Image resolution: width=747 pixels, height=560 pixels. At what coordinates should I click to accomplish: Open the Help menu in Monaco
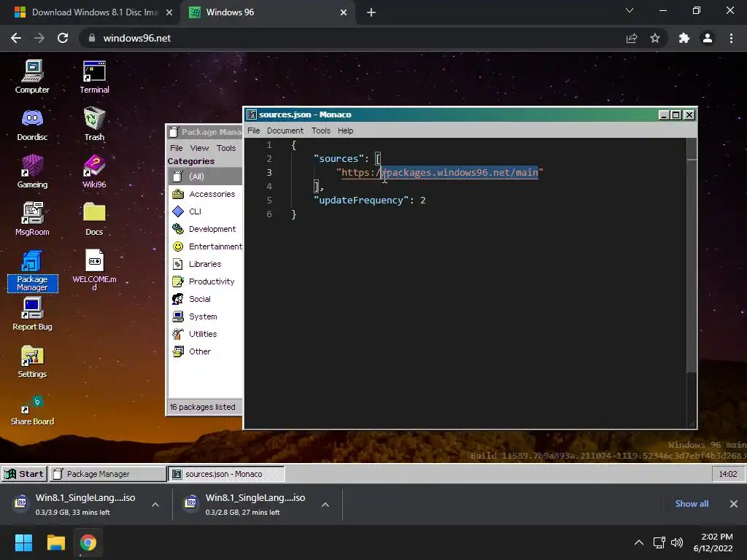click(345, 131)
